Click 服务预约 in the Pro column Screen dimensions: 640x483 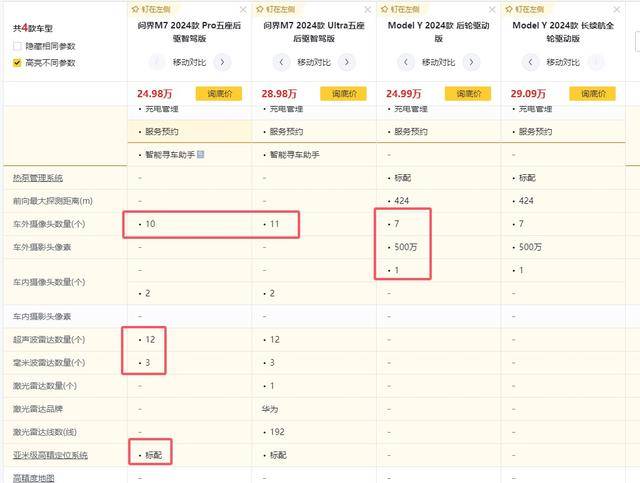[162, 132]
